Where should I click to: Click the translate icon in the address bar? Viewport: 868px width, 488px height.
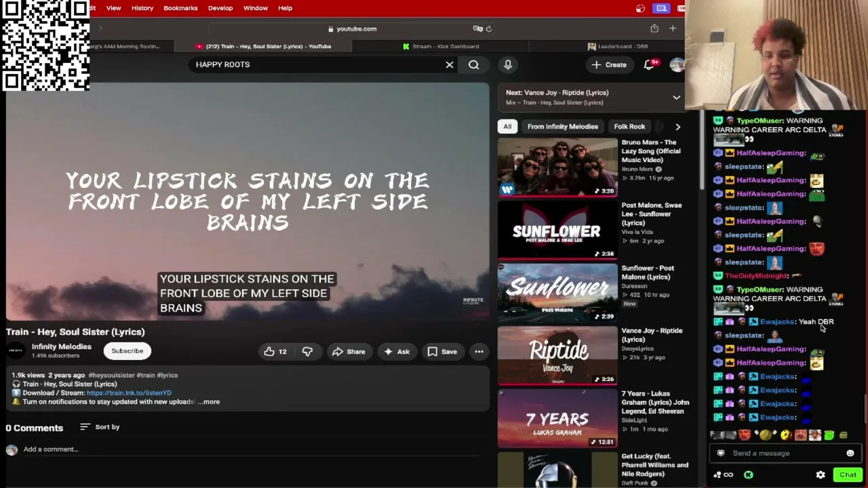[477, 28]
